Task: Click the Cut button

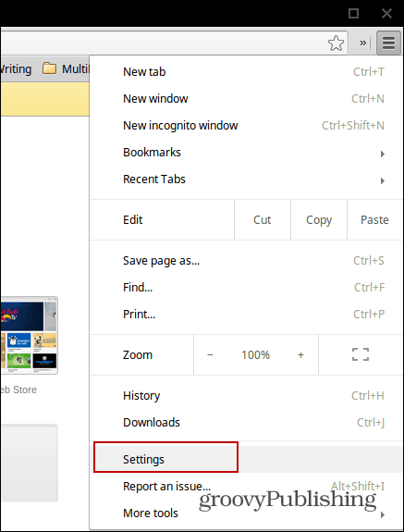Action: [263, 220]
